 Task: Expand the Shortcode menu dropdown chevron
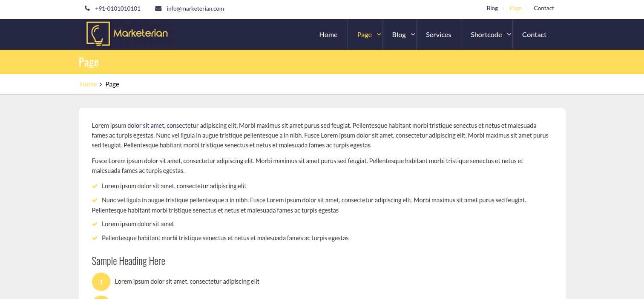click(x=509, y=34)
